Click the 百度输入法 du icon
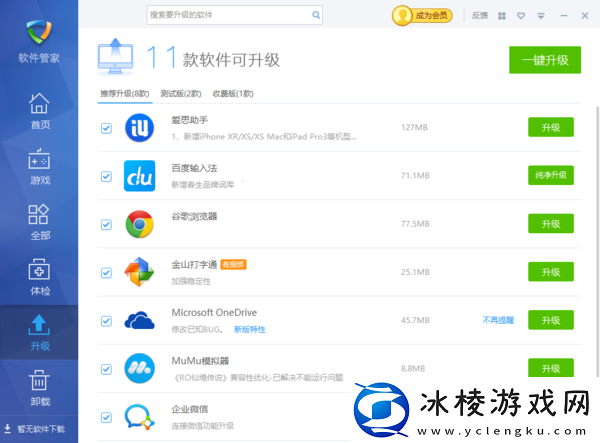 click(140, 176)
